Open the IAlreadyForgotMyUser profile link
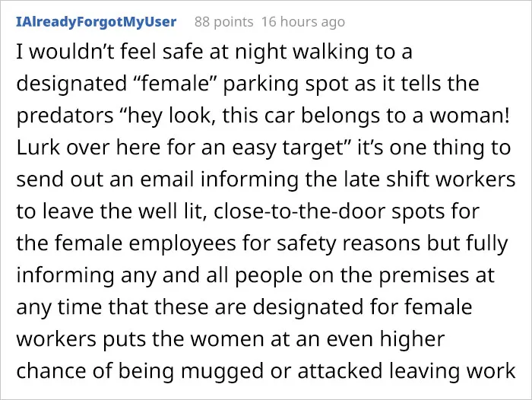532x400 pixels. click(97, 22)
